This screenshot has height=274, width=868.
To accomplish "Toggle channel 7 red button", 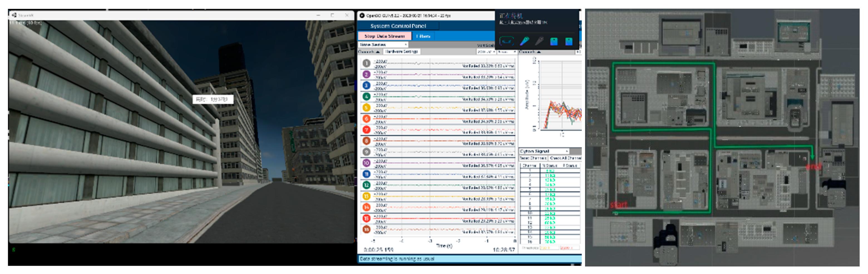I will click(366, 130).
